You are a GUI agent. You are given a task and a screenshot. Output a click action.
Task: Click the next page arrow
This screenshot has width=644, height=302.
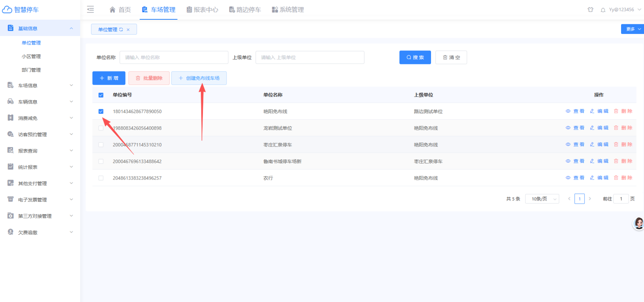click(590, 199)
